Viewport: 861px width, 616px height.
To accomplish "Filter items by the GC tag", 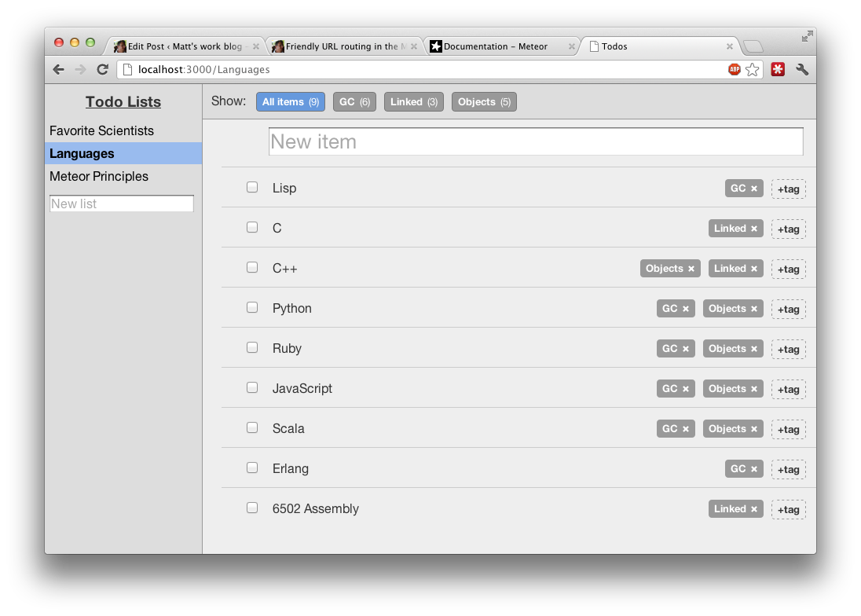I will (x=354, y=102).
